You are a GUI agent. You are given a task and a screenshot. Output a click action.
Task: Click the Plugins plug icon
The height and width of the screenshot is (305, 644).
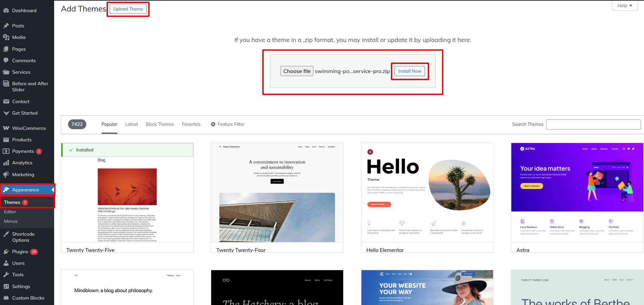[6, 252]
